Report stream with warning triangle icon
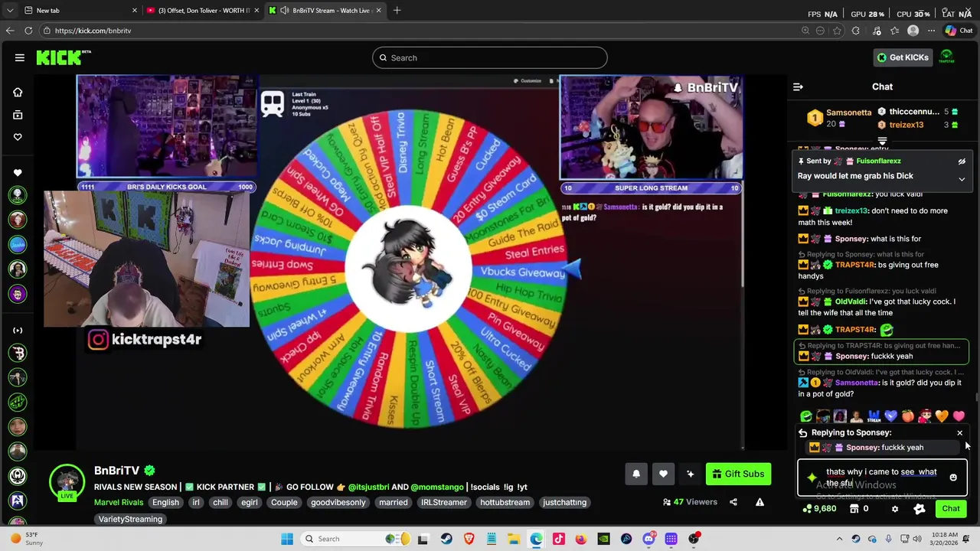This screenshot has height=551, width=980. tap(759, 503)
